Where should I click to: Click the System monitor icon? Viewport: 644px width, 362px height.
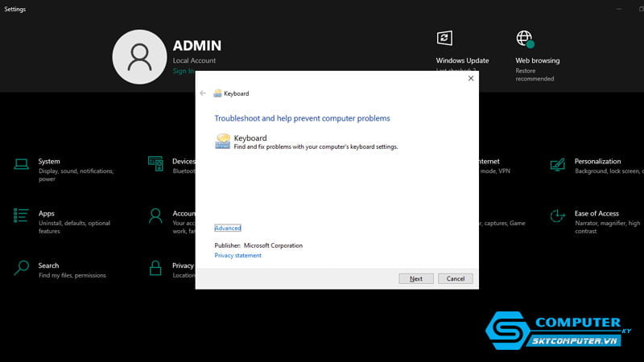point(21,164)
